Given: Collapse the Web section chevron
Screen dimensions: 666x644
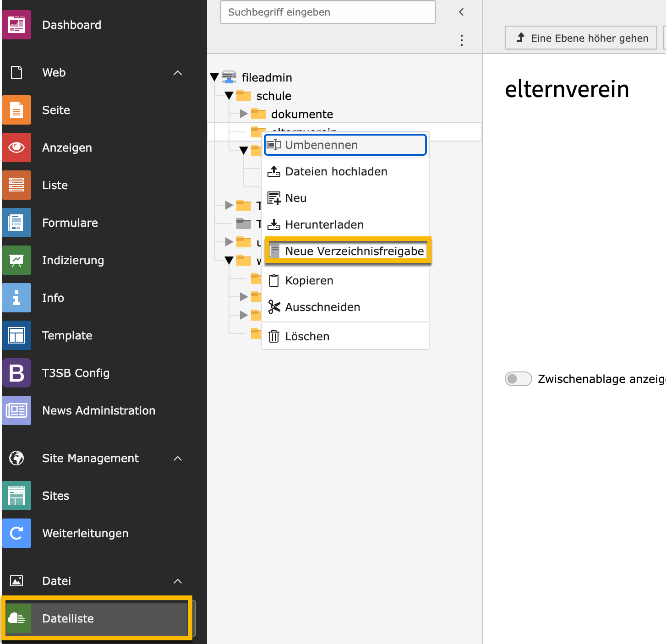Looking at the screenshot, I should 178,72.
